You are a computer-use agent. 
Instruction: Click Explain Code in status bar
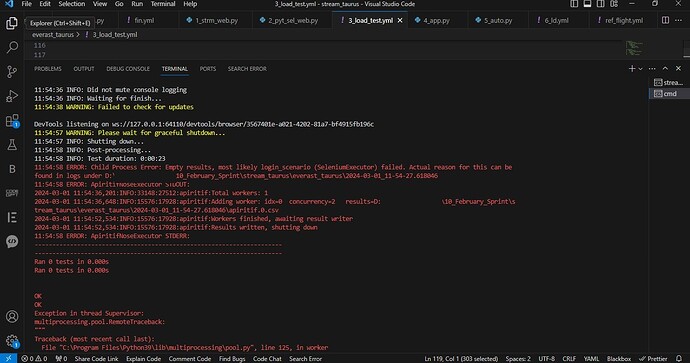coord(143,359)
